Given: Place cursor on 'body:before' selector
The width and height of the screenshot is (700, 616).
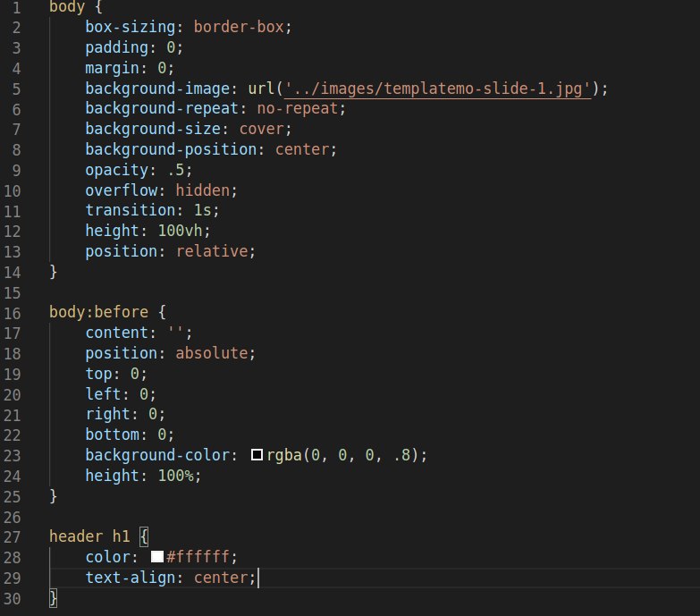Looking at the screenshot, I should click(x=98, y=312).
